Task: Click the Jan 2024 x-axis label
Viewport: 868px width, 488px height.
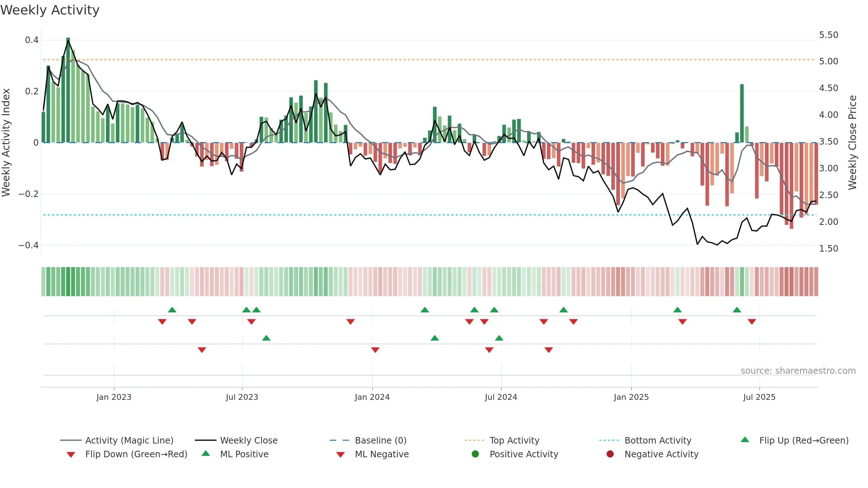Action: click(x=372, y=397)
